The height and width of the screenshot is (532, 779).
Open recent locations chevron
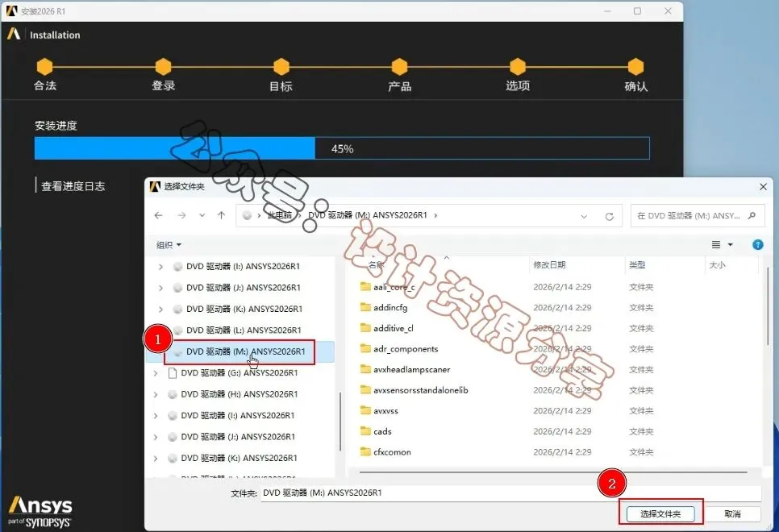coord(202,215)
